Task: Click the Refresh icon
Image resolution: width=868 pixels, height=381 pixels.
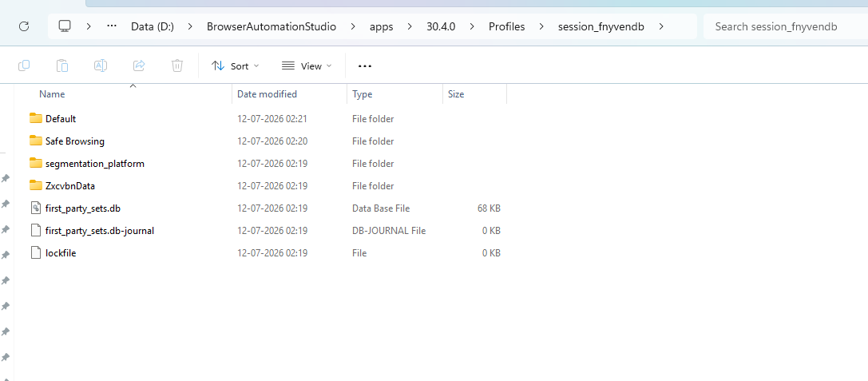Action: pos(24,26)
